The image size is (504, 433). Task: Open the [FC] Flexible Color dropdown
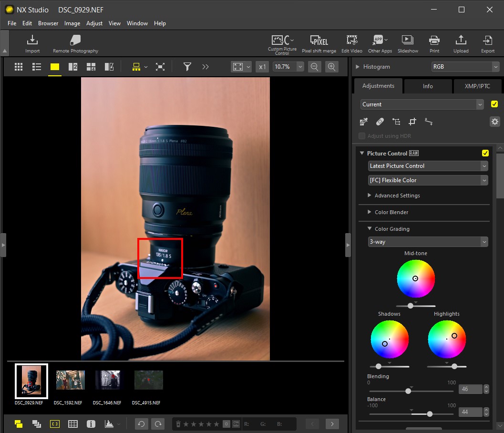[x=427, y=180]
